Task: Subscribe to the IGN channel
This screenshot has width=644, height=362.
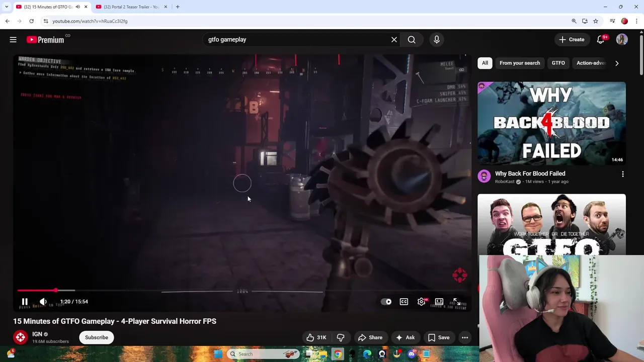Action: (x=97, y=337)
